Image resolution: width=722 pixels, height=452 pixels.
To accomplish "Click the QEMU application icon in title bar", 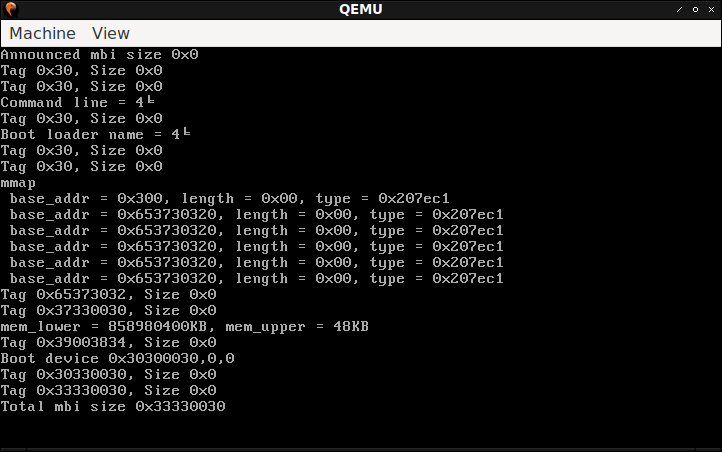I will tap(11, 9).
